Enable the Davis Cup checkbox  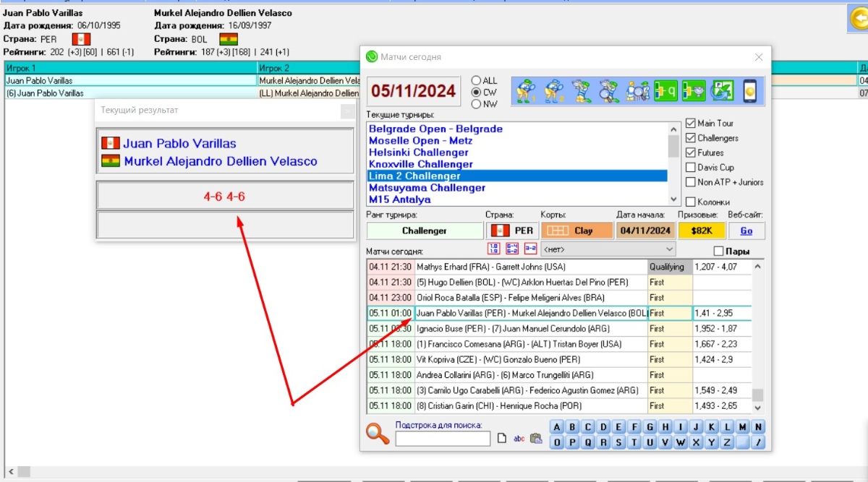pyautogui.click(x=690, y=168)
